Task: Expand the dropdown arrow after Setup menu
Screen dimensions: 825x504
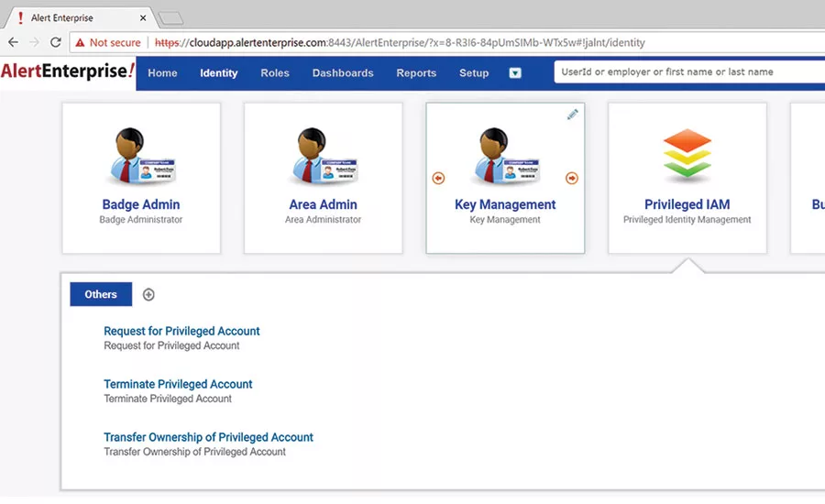Action: pyautogui.click(x=515, y=73)
